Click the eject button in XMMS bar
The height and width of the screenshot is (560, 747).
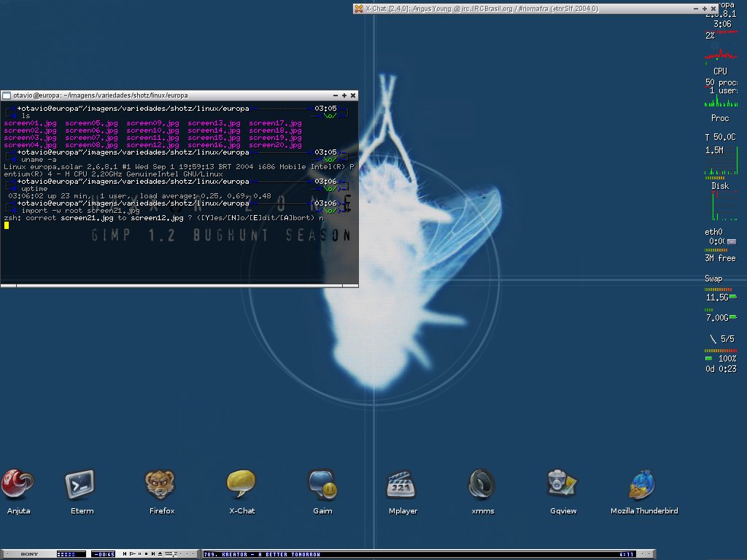click(x=160, y=554)
